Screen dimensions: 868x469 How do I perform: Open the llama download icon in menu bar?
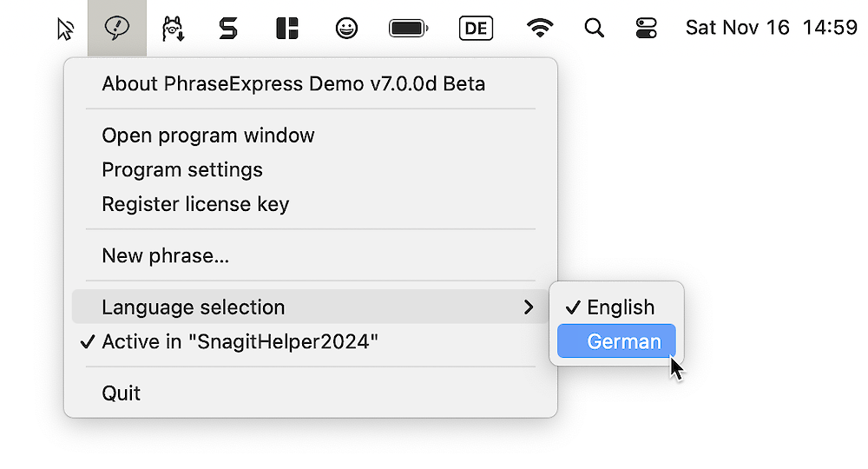(173, 29)
